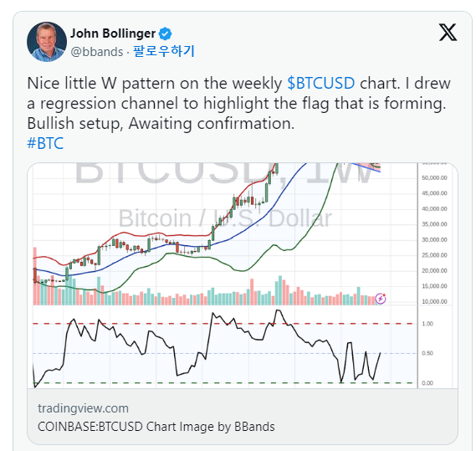Click the purple lightning bolt chart icon
Viewport: 476px width, 451px height.
(381, 299)
